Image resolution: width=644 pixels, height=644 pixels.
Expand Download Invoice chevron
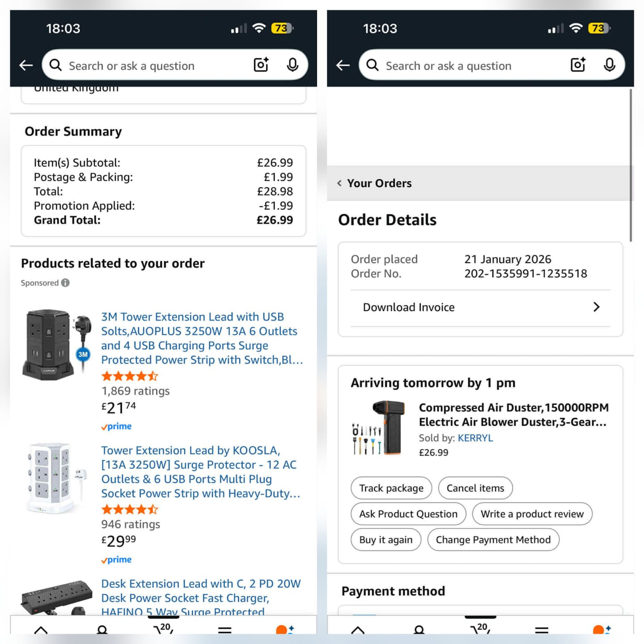click(x=596, y=307)
